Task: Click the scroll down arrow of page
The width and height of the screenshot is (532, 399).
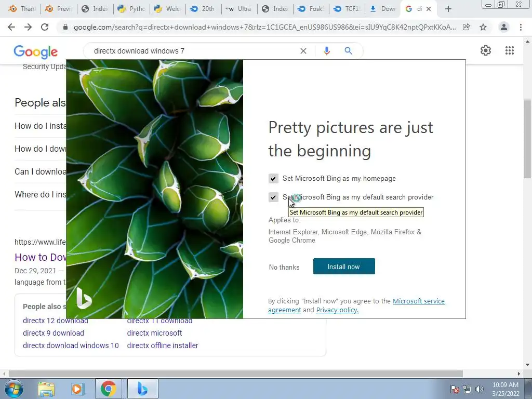Action: [527, 365]
